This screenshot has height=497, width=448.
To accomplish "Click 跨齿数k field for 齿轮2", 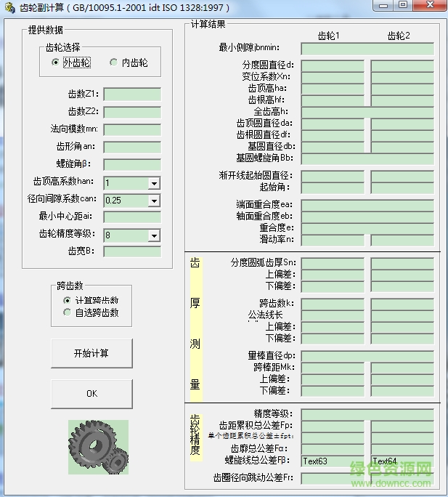I will pos(402,304).
